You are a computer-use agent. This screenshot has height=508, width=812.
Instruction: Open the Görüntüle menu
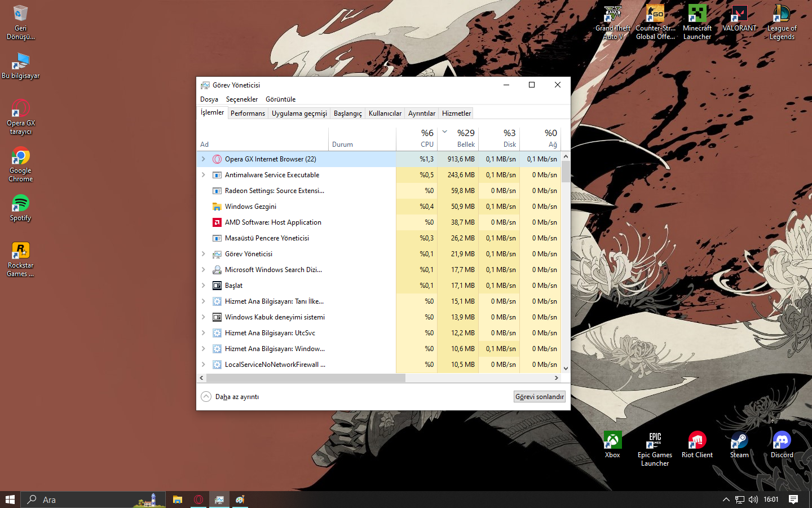281,99
